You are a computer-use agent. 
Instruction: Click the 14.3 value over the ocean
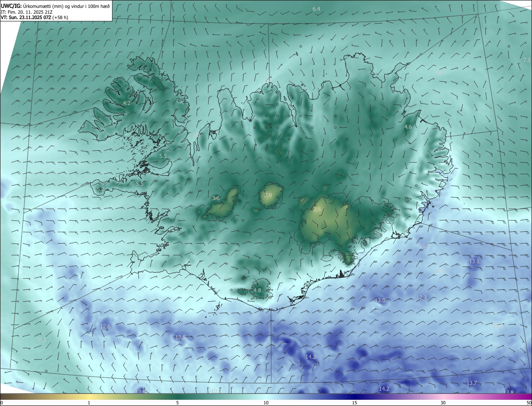click(x=310, y=357)
